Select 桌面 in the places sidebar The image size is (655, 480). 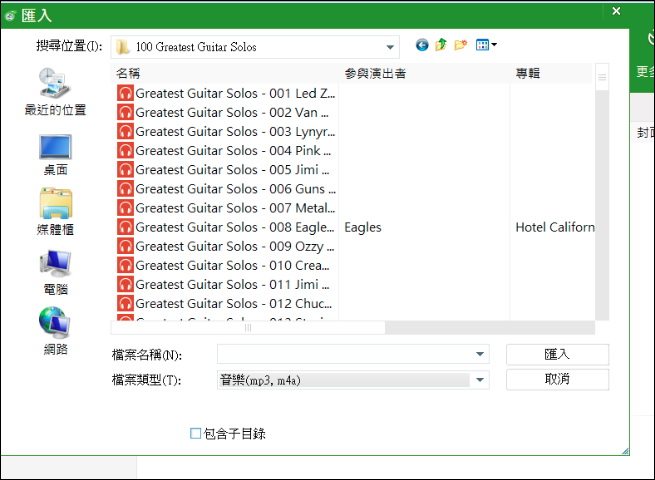click(x=55, y=153)
